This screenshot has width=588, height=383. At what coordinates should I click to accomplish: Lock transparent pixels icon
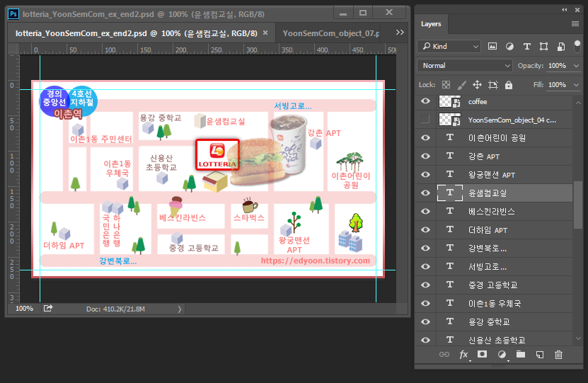click(446, 85)
